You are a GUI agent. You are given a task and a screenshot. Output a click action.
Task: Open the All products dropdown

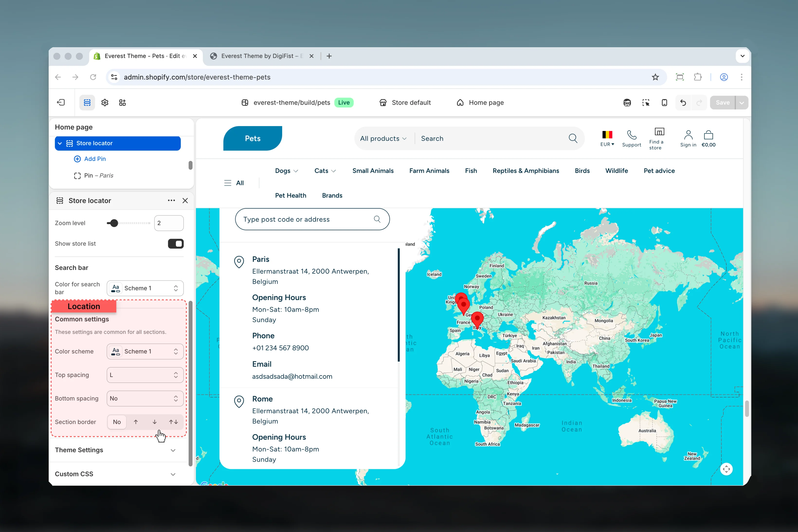pos(383,138)
